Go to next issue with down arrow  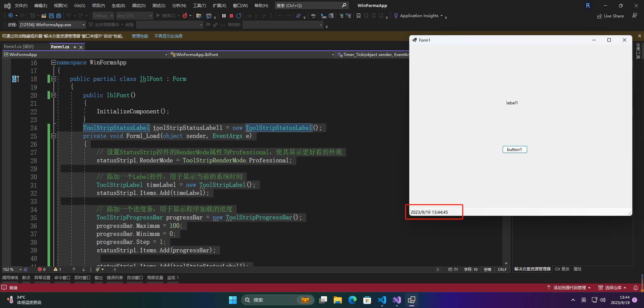click(84, 269)
